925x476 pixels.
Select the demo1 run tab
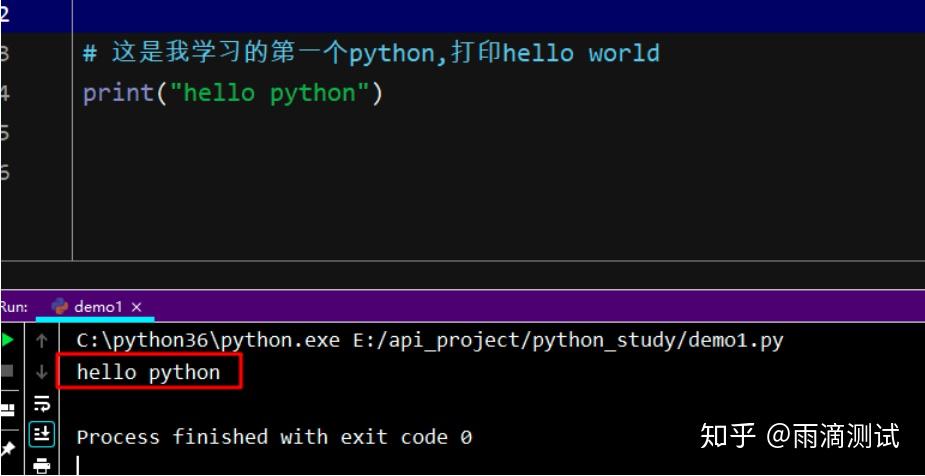[x=95, y=307]
